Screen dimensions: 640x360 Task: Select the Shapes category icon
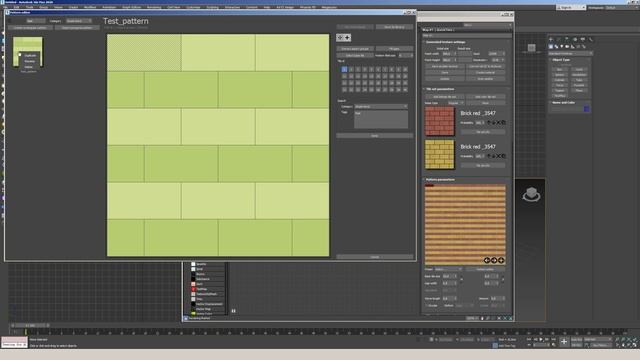pos(556,47)
